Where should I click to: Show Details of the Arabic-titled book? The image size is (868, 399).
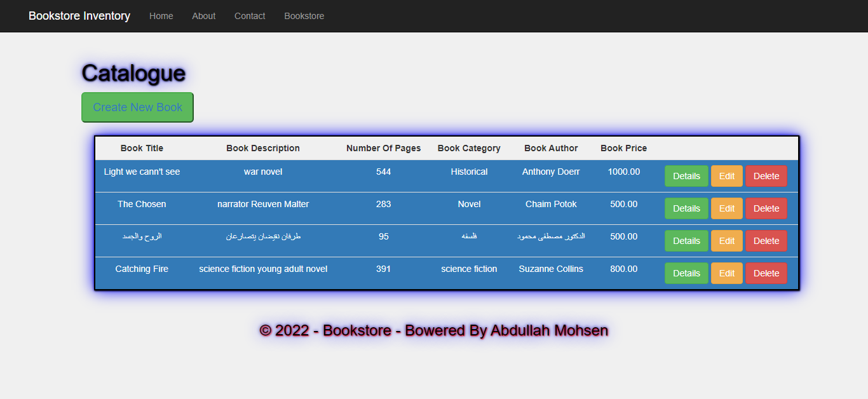tap(686, 240)
